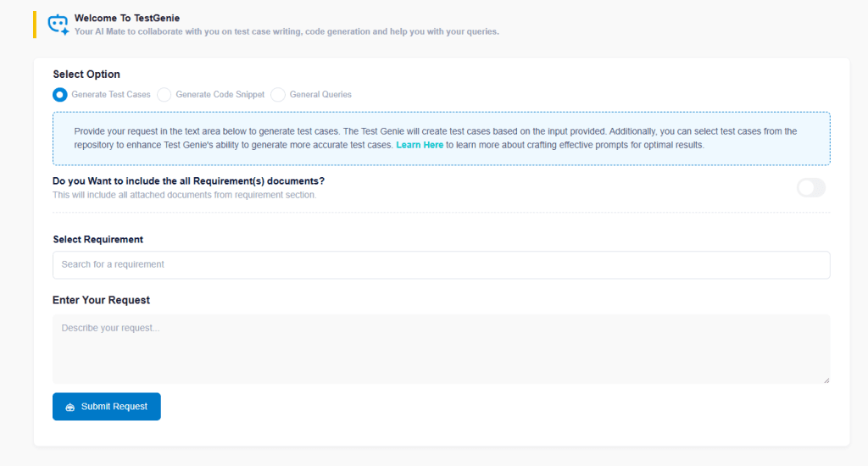Click the Welcome To TestGenie heading
This screenshot has height=466, width=868.
127,18
